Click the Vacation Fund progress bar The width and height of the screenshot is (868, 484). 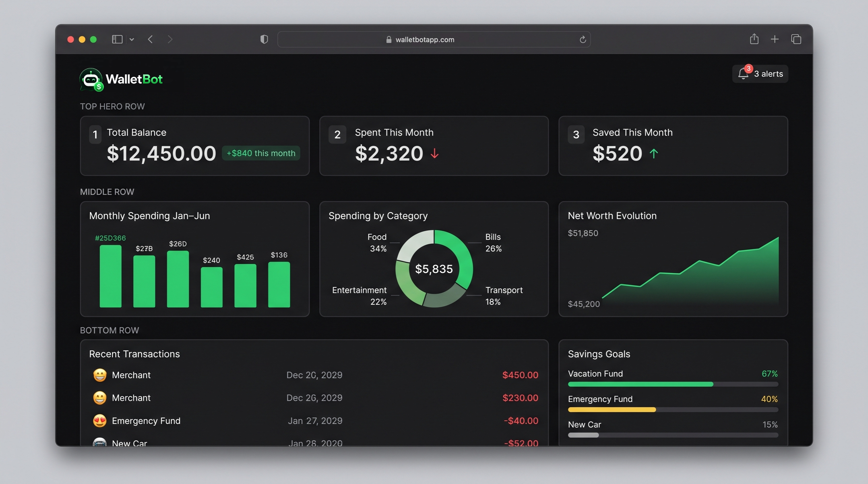tap(673, 384)
